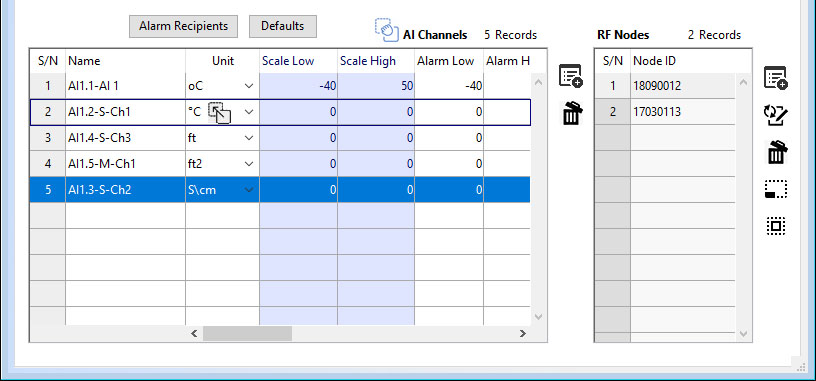Click AI Channels horizontal scrollbar thumb
This screenshot has height=381, width=816.
click(x=247, y=334)
